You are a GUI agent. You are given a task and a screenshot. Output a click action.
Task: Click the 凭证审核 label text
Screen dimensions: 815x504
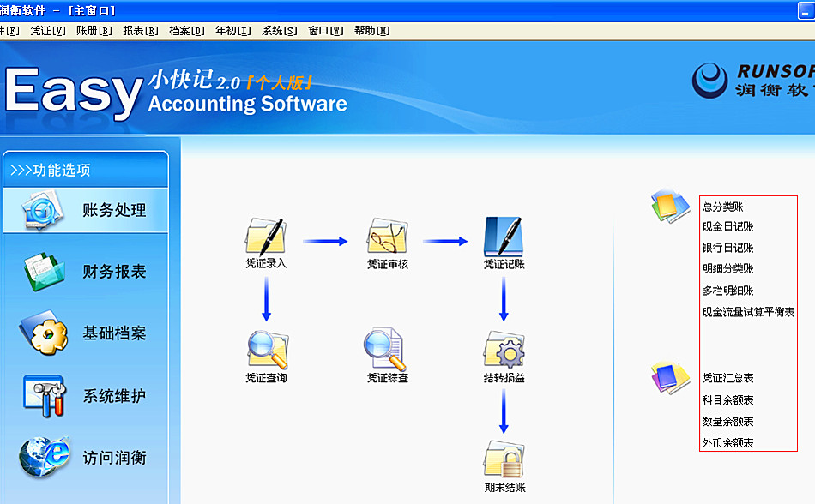(388, 264)
